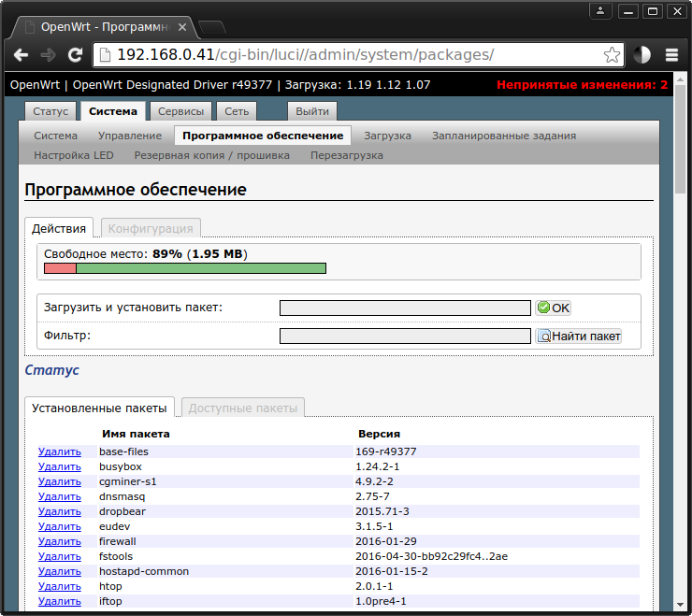The width and height of the screenshot is (692, 616).
Task: Click the Найти пакет button
Action: (x=578, y=336)
